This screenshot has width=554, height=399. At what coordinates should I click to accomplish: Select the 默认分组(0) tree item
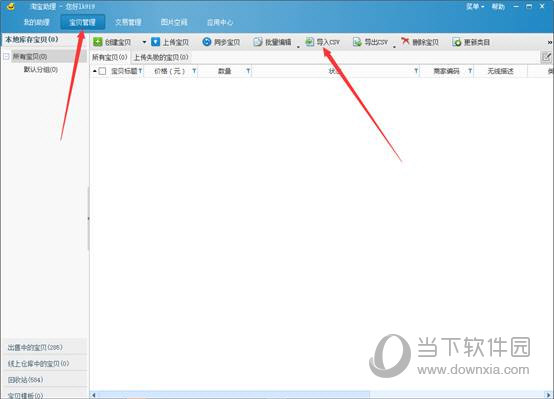[x=41, y=70]
